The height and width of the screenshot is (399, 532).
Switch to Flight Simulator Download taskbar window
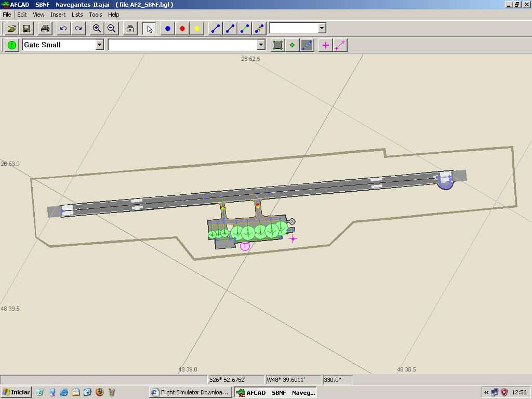190,392
